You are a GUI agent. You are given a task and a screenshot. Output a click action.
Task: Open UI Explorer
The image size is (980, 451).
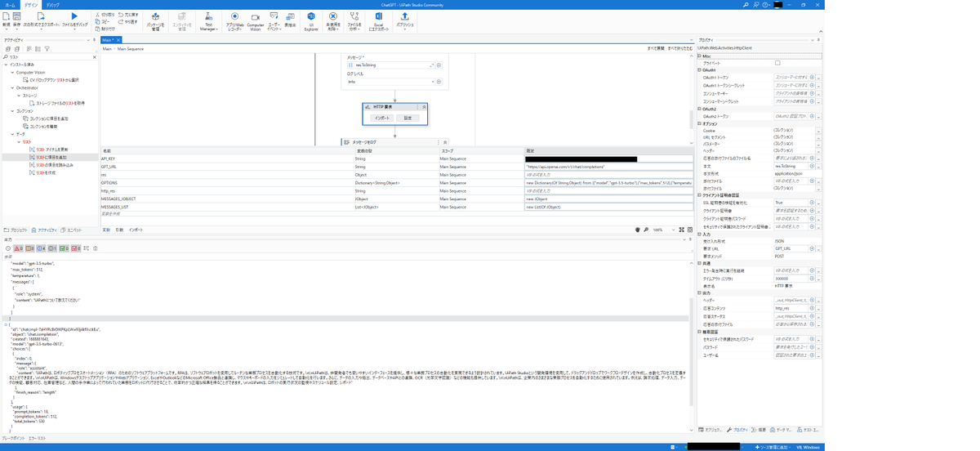point(311,20)
